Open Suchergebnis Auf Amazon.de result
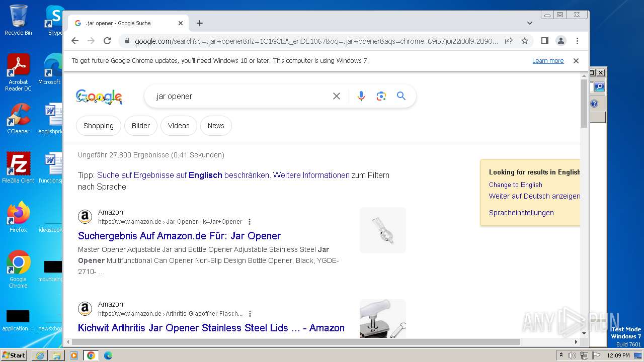 [x=179, y=236]
